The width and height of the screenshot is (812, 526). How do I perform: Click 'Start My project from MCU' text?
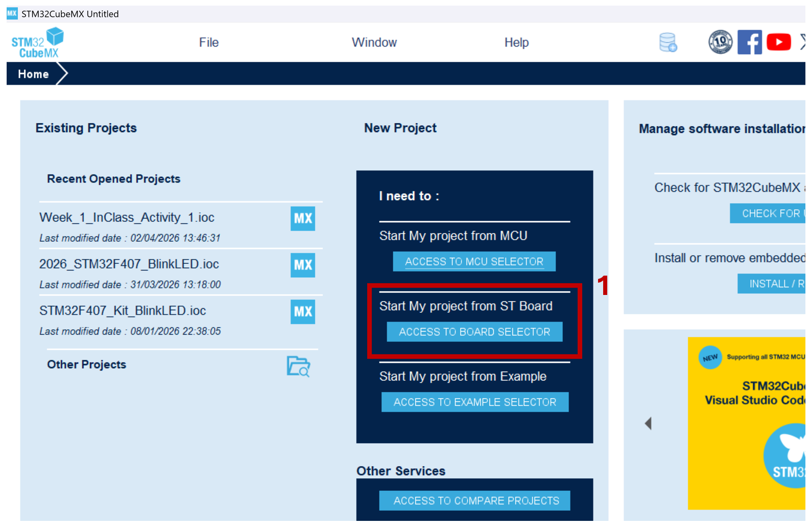click(453, 236)
